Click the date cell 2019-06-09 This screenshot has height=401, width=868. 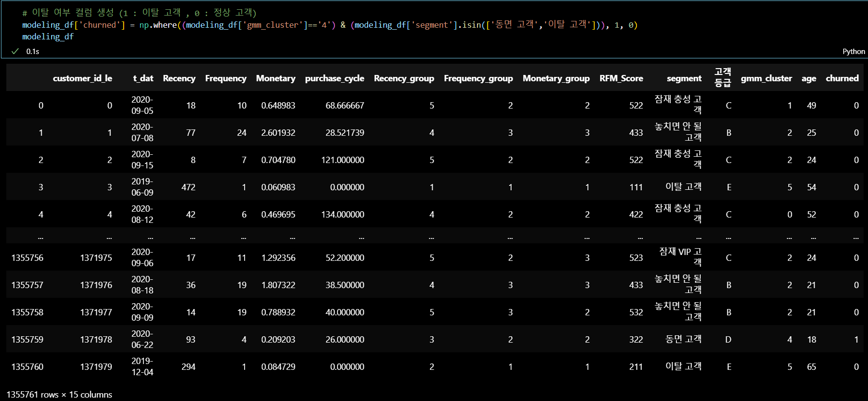(142, 187)
